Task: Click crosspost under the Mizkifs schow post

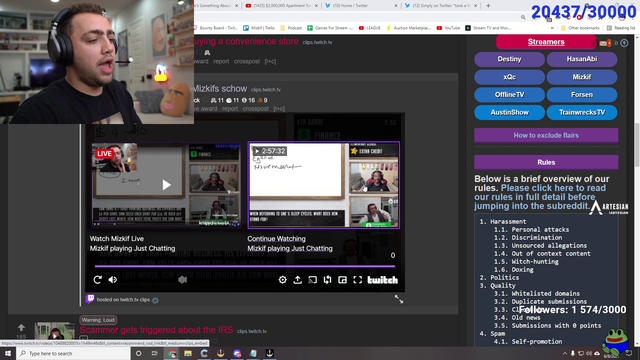Action: pyautogui.click(x=256, y=109)
